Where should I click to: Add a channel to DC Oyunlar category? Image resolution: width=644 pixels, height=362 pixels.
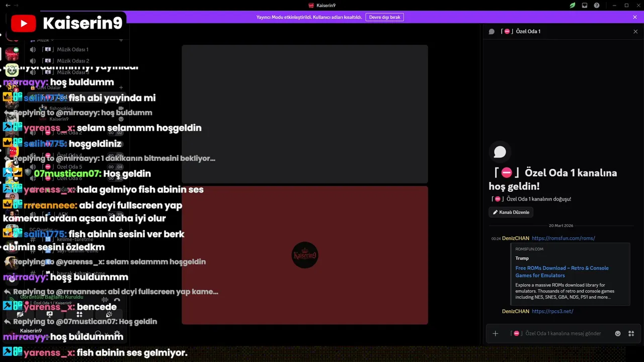[x=121, y=230]
